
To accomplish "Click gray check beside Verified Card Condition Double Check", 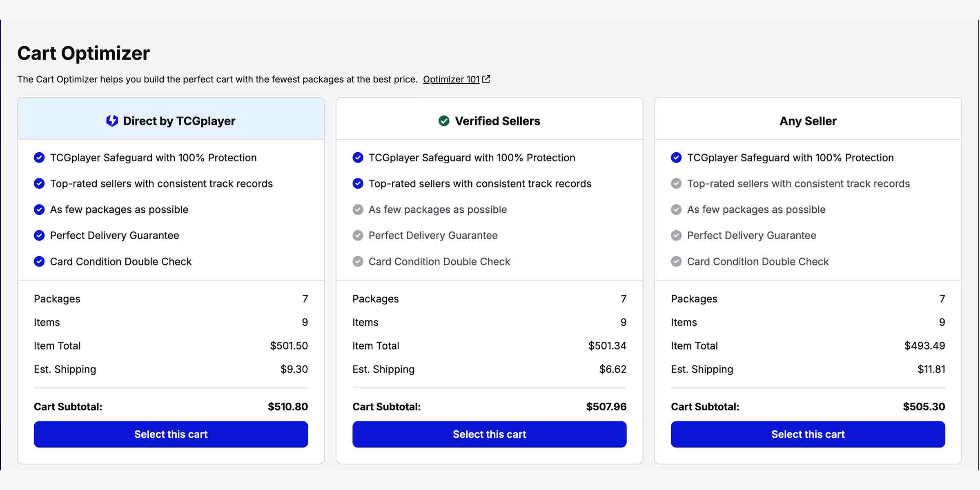I will pos(358,261).
